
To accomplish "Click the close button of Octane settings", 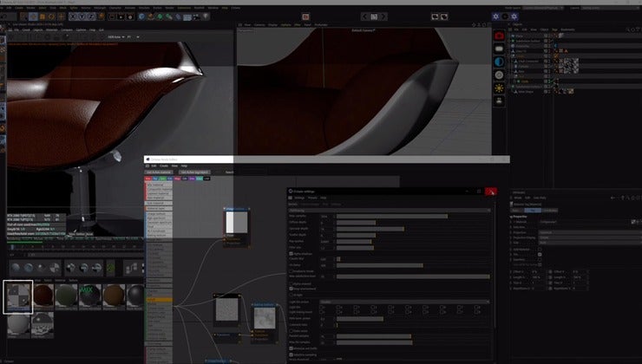I will (x=491, y=192).
